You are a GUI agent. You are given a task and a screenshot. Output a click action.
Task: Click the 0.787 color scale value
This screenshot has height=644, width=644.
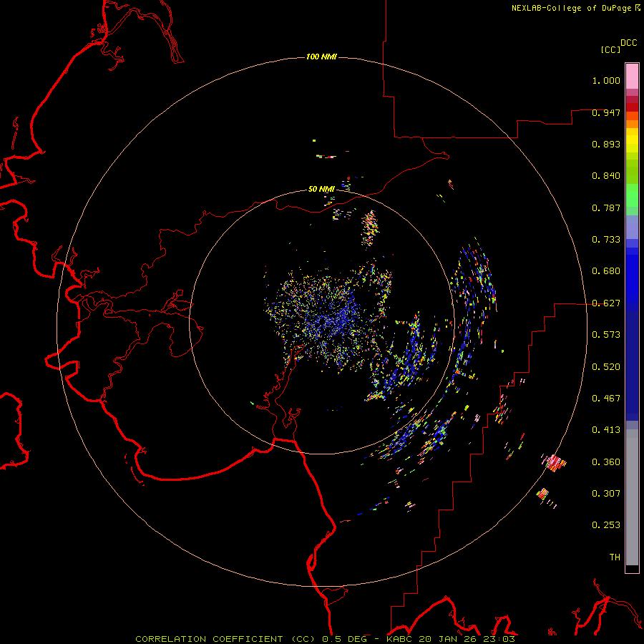(606, 208)
